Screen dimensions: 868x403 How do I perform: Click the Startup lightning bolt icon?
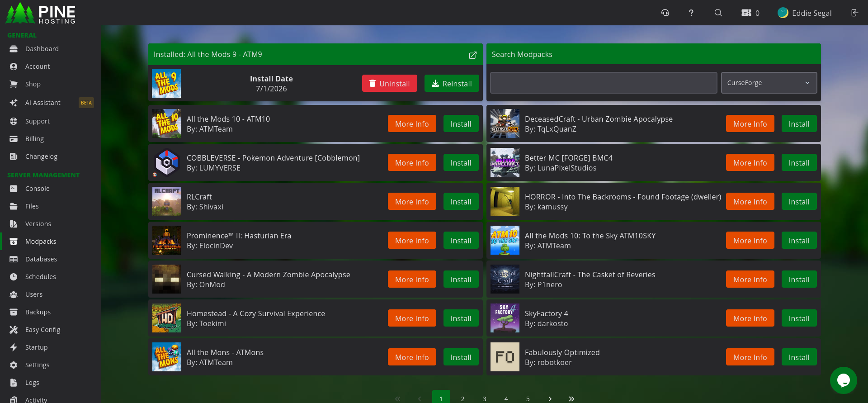[x=14, y=347]
